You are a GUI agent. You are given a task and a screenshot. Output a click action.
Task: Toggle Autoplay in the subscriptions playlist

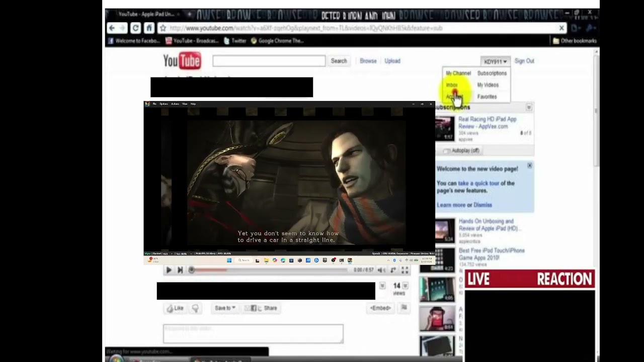461,150
